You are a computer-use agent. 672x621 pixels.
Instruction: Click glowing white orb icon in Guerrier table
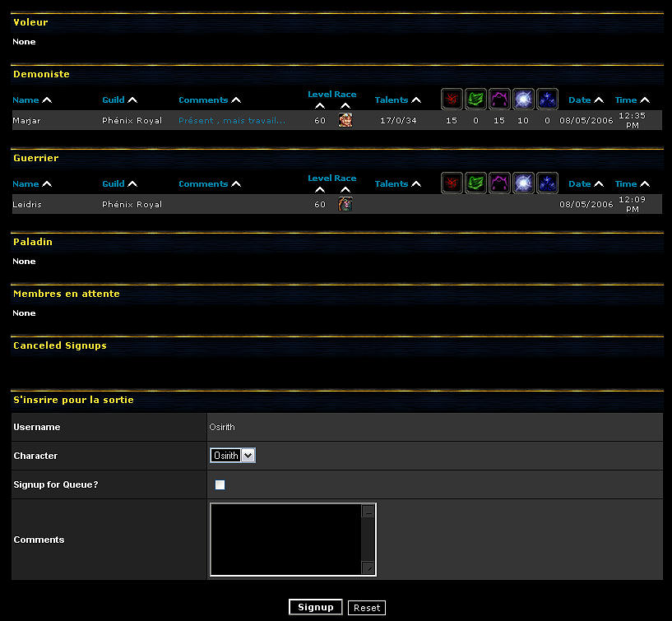tap(523, 183)
